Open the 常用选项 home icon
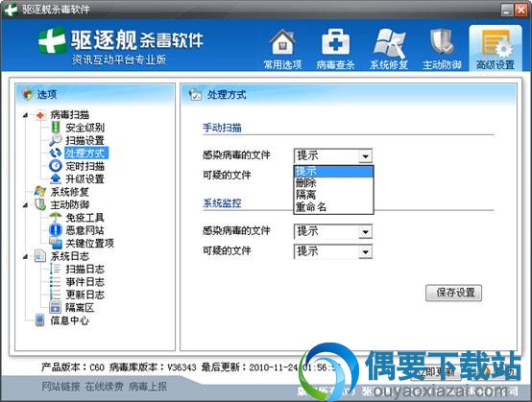This screenshot has width=532, height=402. coord(282,43)
